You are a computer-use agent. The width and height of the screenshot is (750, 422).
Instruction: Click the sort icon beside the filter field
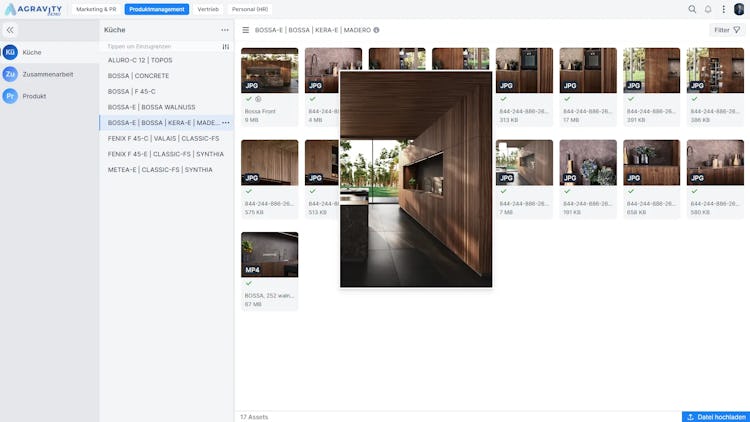click(x=225, y=46)
